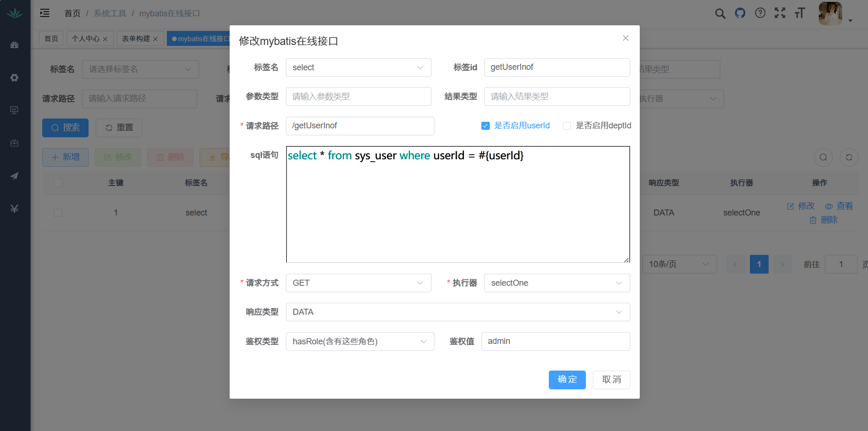
Task: Expand the 鉴权类型 hasRole dropdown
Action: tap(359, 342)
